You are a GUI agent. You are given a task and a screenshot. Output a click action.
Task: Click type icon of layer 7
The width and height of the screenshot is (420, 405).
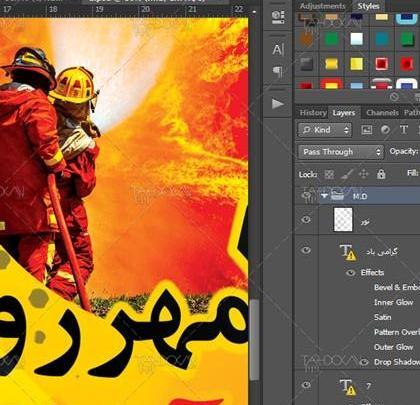point(348,387)
